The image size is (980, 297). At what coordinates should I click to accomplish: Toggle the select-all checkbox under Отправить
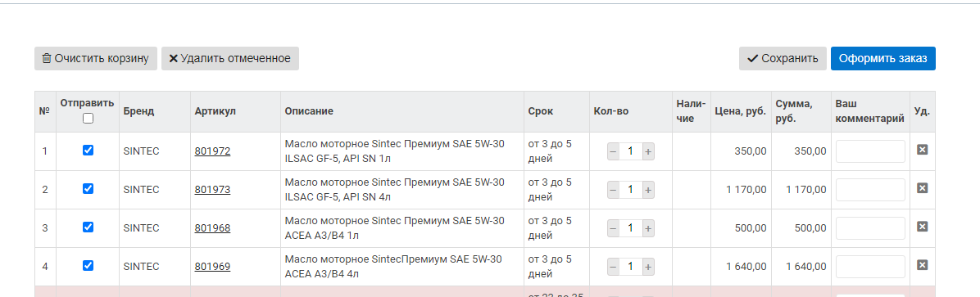pyautogui.click(x=88, y=118)
